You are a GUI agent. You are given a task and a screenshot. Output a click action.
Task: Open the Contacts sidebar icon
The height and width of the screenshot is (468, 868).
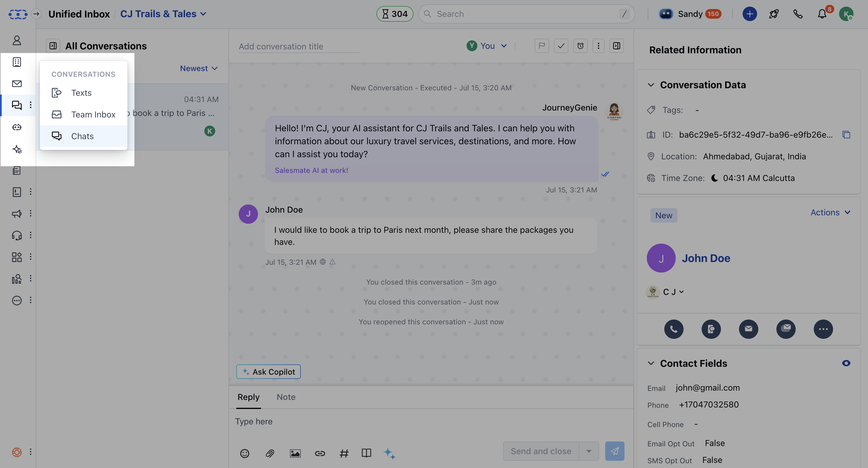coord(17,41)
